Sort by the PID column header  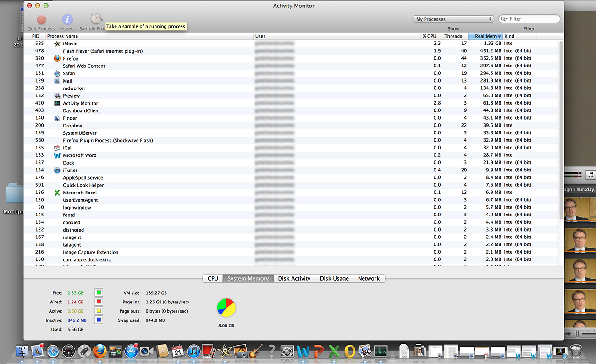coord(36,36)
